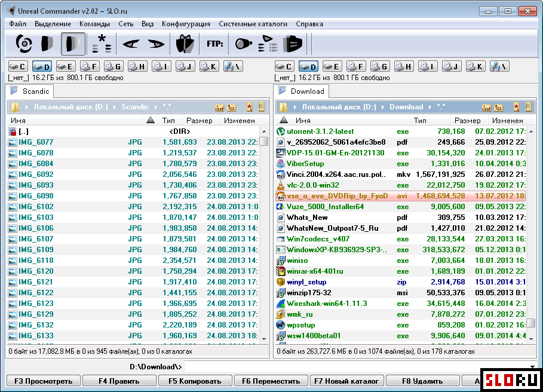543x392 pixels.
Task: Switch left panel to drive C
Action: coord(18,66)
